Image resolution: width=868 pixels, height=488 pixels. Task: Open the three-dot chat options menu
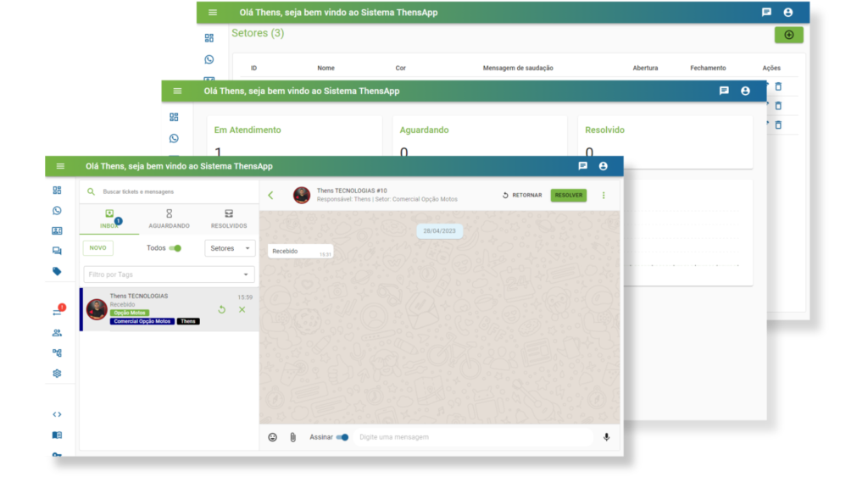(x=604, y=195)
